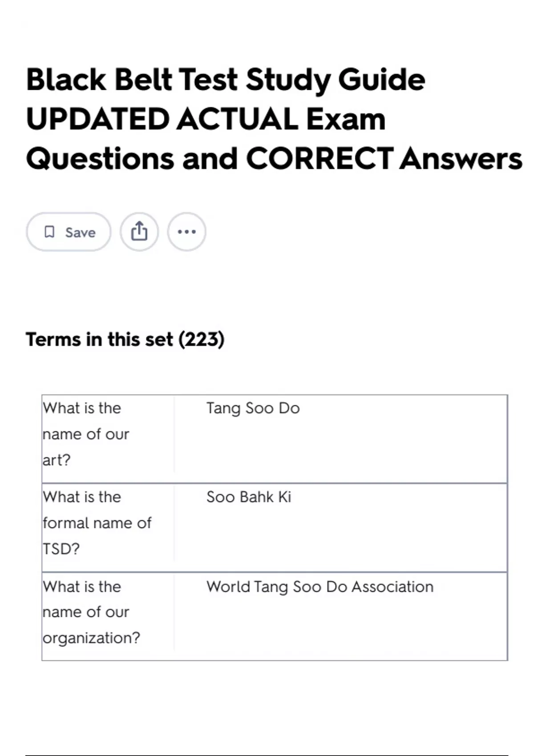This screenshot has width=534, height=756.
Task: Click the "Questions and CORRECT Answers" title line
Action: click(x=274, y=159)
